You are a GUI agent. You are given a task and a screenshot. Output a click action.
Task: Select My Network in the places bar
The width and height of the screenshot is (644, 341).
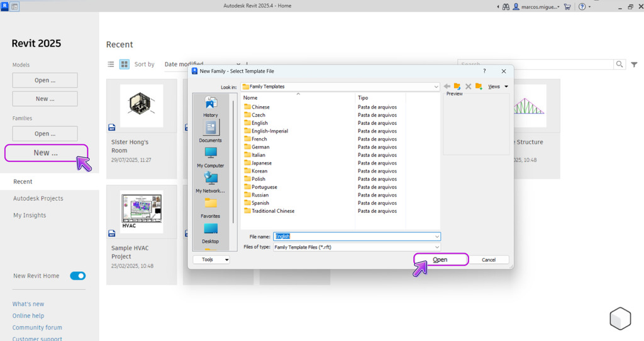(210, 182)
